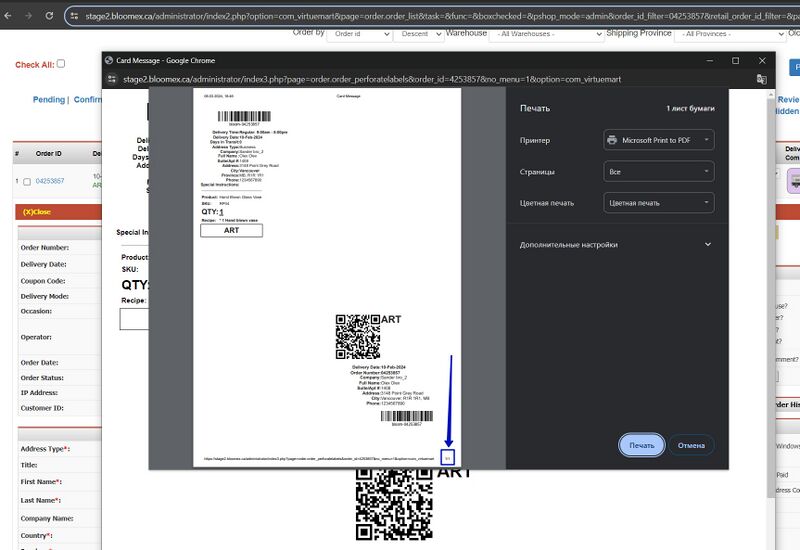Viewport: 800px width, 550px height.
Task: Click browser forward arrow
Action: [29, 16]
